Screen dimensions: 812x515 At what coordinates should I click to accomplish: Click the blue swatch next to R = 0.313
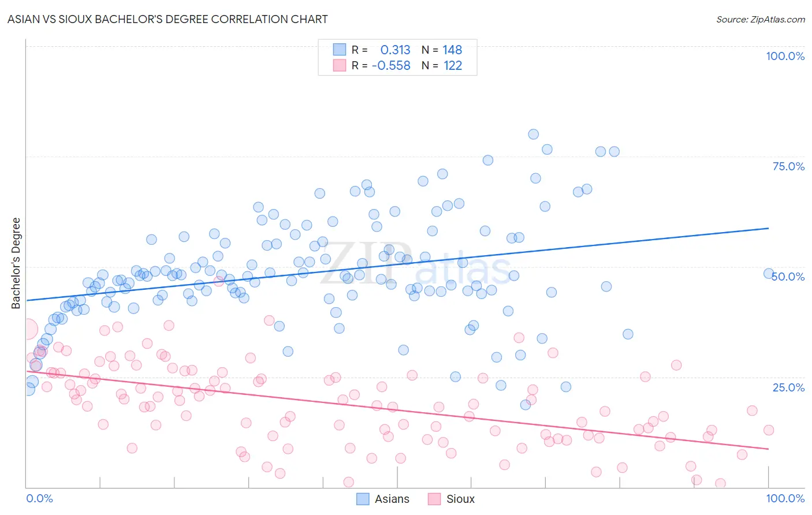coord(339,50)
